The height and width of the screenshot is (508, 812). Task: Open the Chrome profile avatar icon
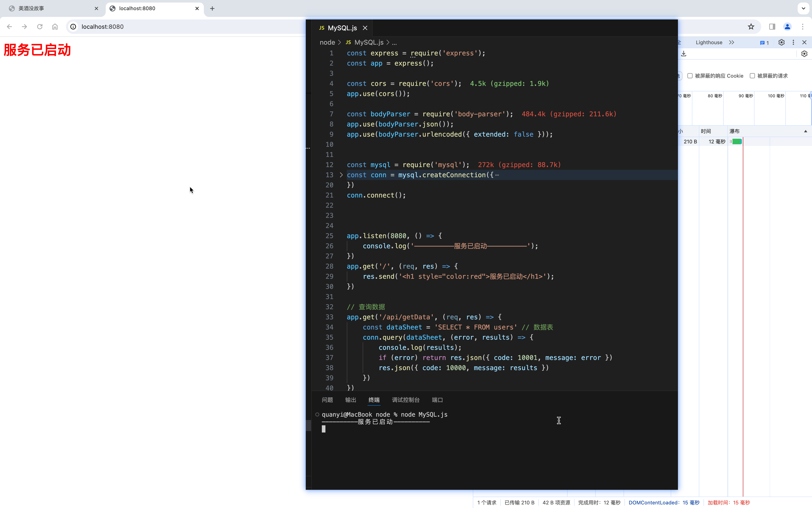tap(787, 27)
